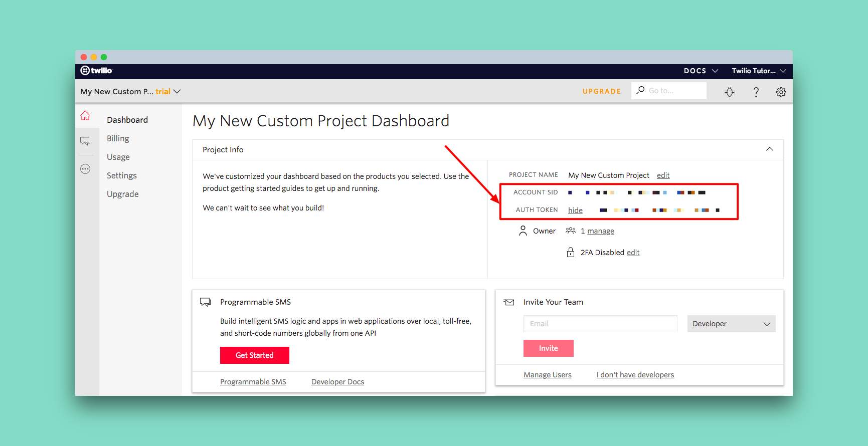
Task: Open Settings in the sidebar menu
Action: 122,175
